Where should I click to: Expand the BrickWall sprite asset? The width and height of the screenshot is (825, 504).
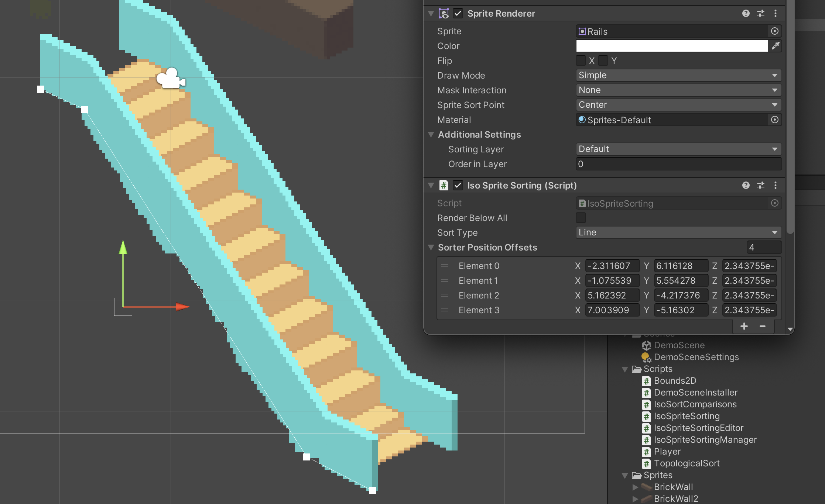click(x=635, y=487)
